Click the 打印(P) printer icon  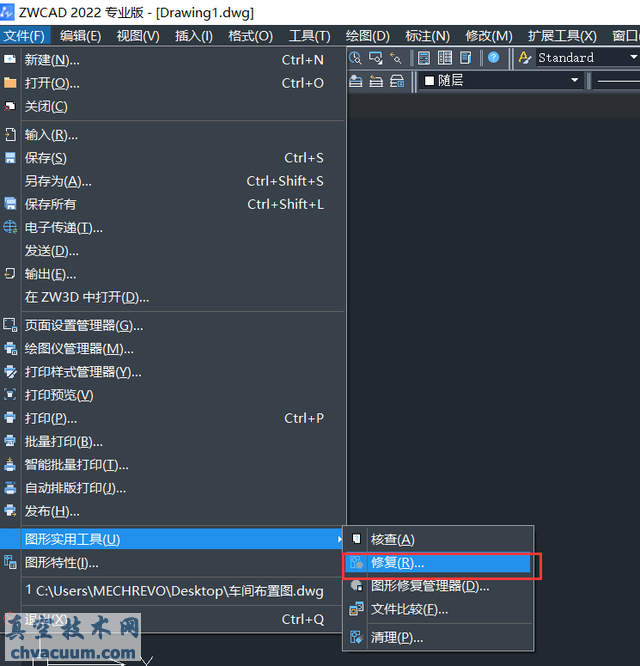pyautogui.click(x=10, y=418)
